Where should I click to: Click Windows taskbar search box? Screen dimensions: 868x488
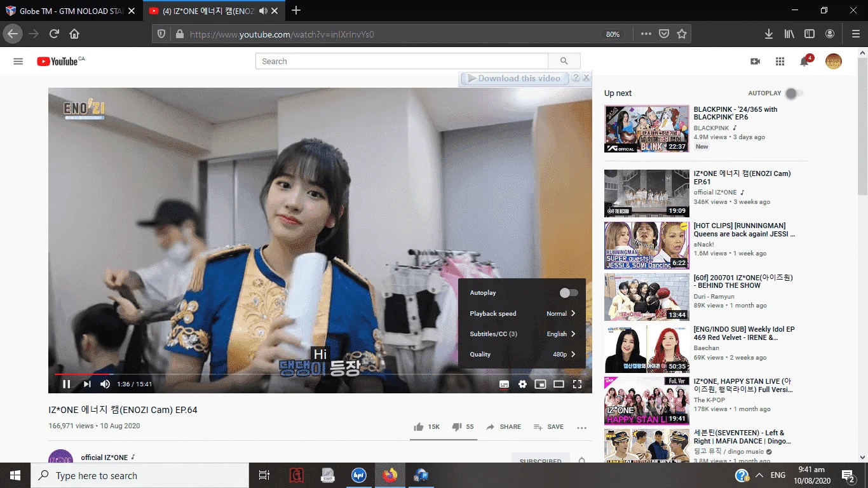click(x=140, y=475)
